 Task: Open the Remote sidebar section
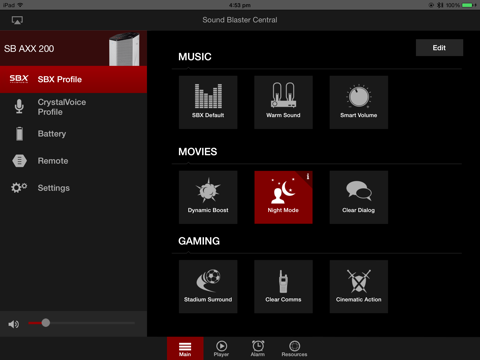point(73,161)
